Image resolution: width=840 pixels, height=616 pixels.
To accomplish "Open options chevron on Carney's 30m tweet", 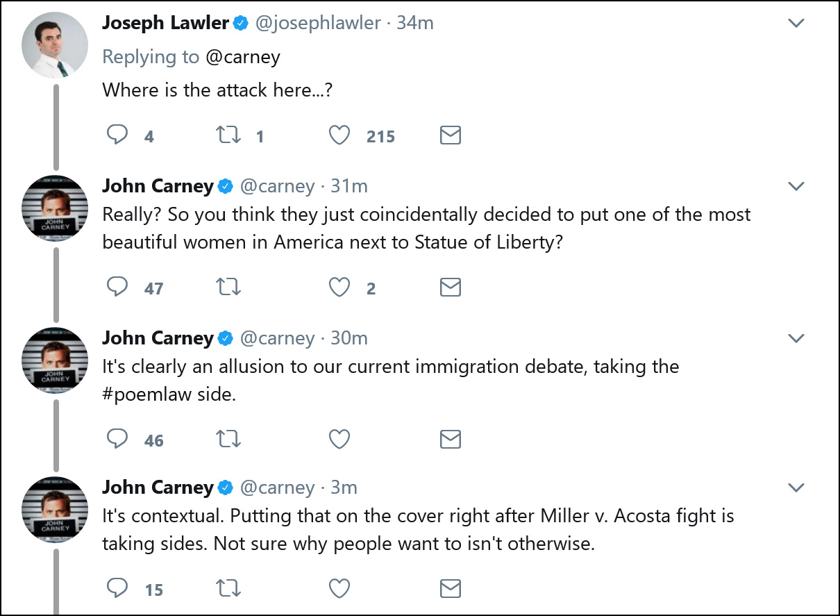I will (796, 338).
